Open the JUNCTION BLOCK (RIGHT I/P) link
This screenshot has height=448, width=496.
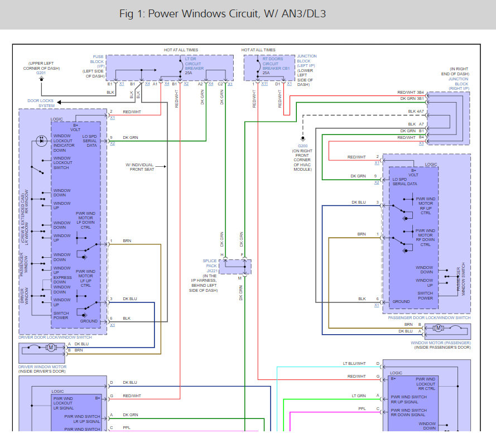coord(459,84)
